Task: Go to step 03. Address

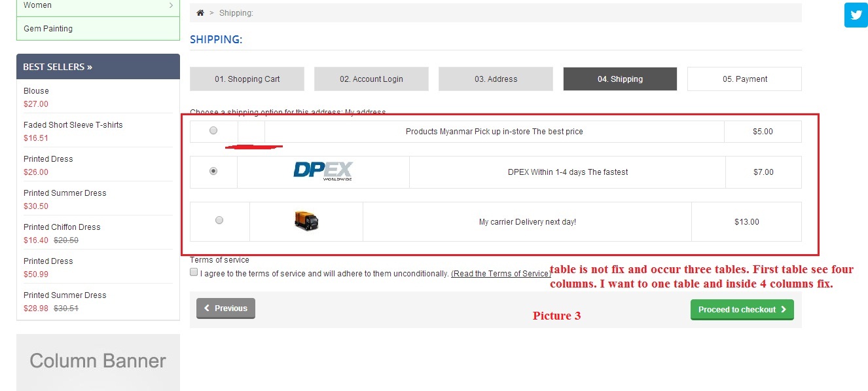Action: [x=496, y=79]
